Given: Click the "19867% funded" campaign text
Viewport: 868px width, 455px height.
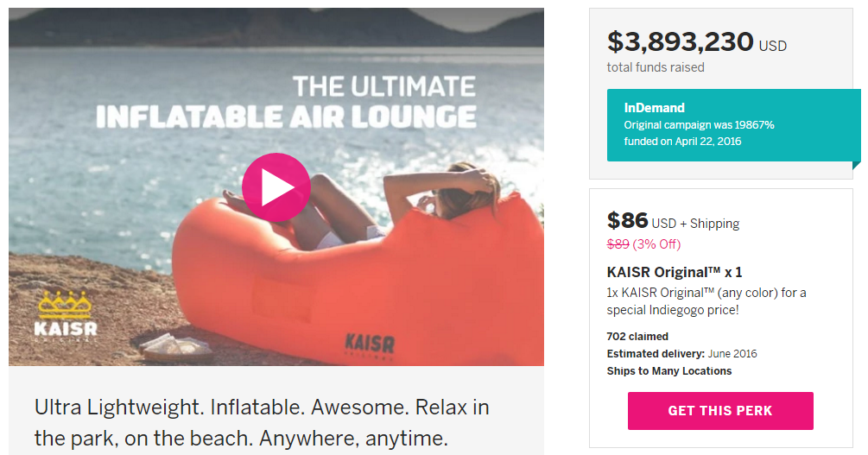Looking at the screenshot, I should pyautogui.click(x=699, y=133).
